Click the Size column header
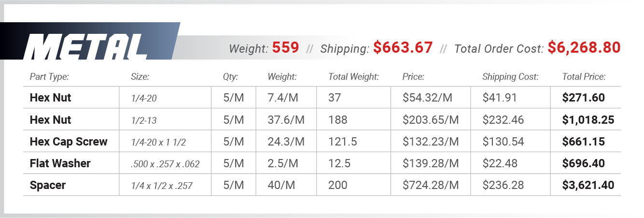 [x=140, y=76]
